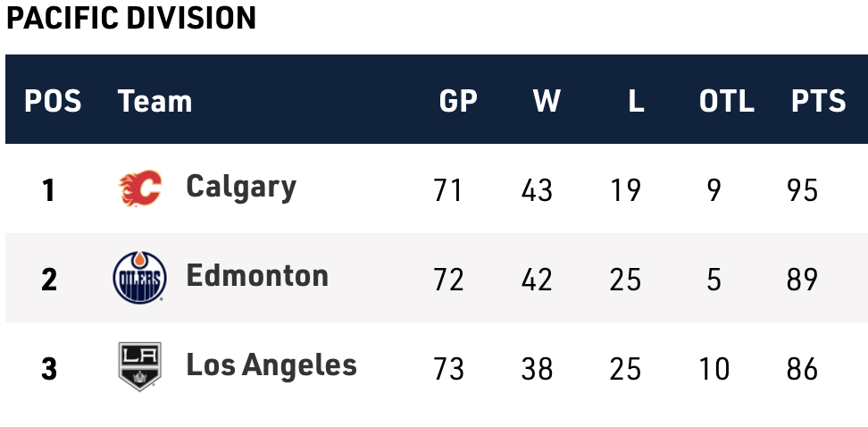Click the Team column header

click(x=154, y=101)
